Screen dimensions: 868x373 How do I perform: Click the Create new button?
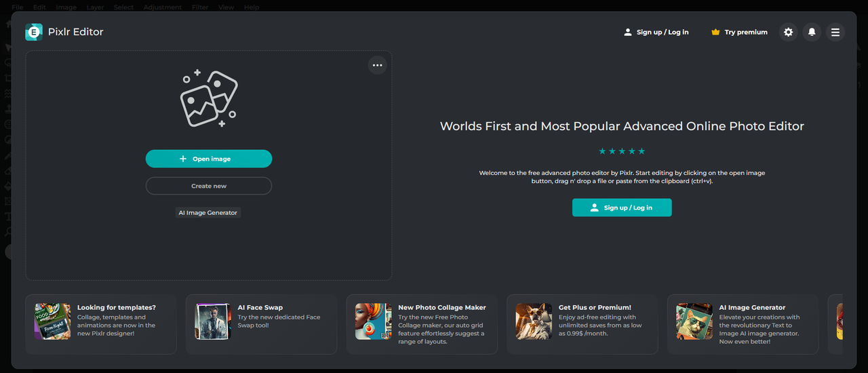click(209, 186)
